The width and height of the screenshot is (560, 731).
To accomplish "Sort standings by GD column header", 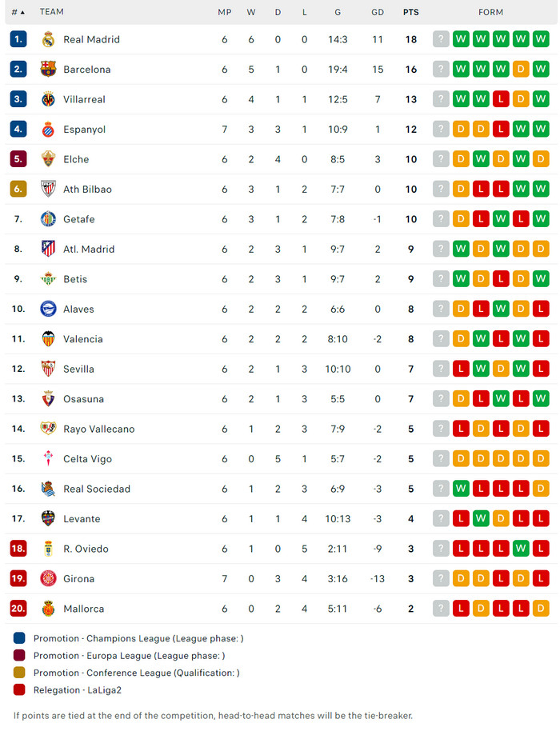I will [378, 12].
